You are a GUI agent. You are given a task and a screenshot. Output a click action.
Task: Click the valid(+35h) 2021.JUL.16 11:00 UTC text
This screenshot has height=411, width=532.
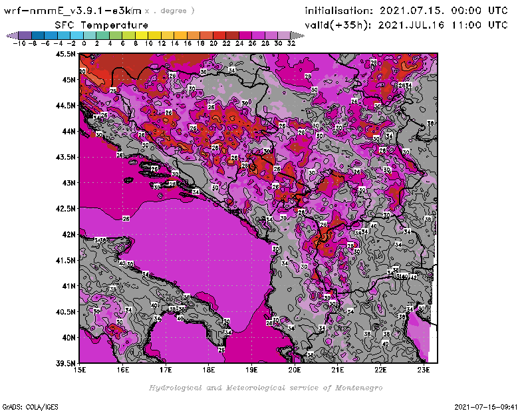click(x=406, y=25)
